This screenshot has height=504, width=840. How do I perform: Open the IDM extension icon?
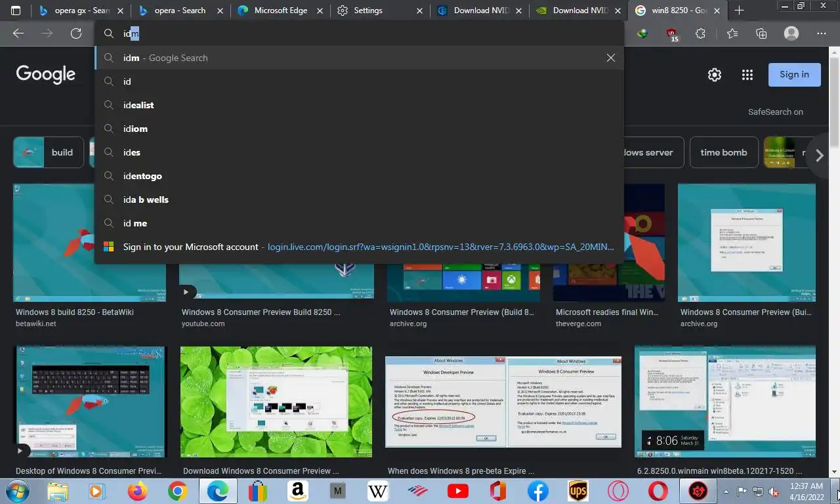tap(642, 33)
